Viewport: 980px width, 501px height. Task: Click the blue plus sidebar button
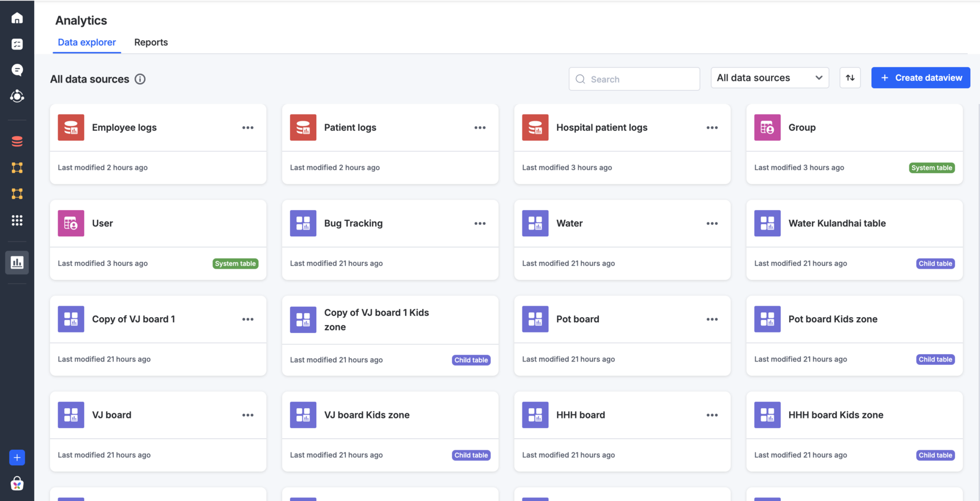pyautogui.click(x=17, y=458)
